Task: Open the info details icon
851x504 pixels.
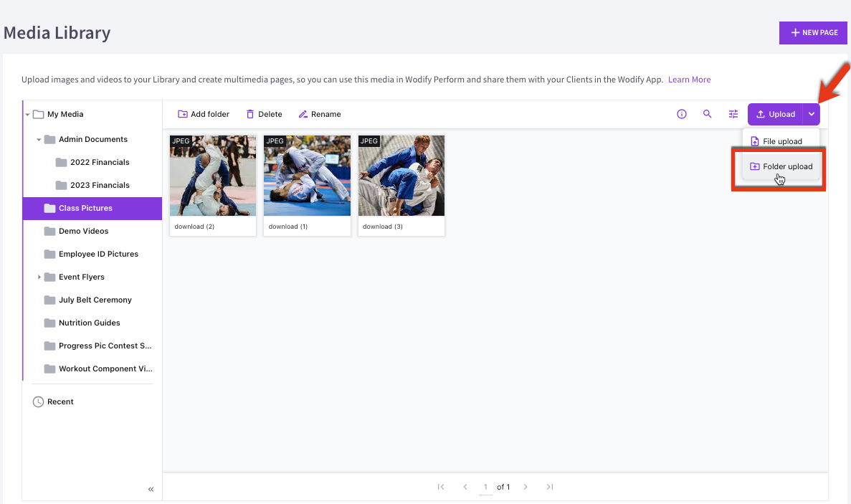Action: 682,114
